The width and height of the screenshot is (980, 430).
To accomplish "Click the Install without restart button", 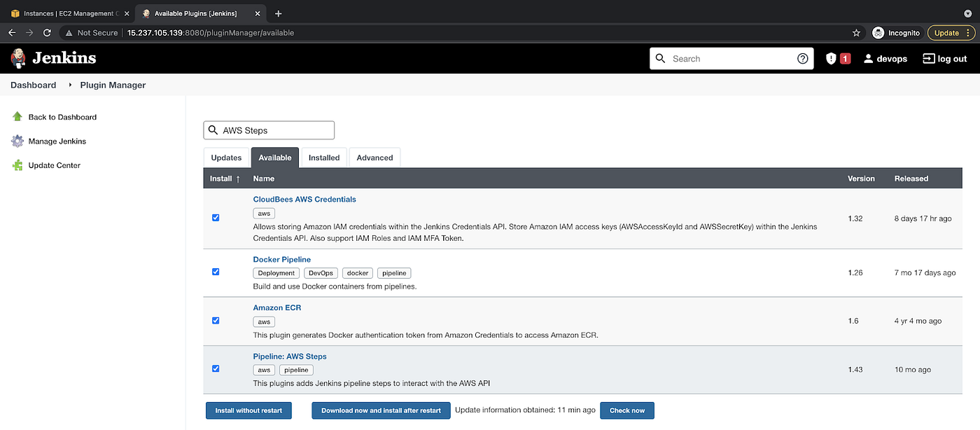I will [248, 410].
